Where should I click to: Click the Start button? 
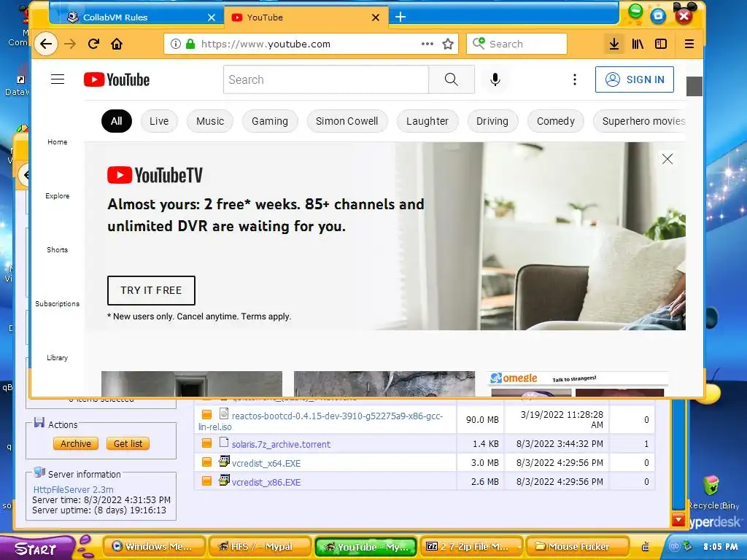pos(36,548)
